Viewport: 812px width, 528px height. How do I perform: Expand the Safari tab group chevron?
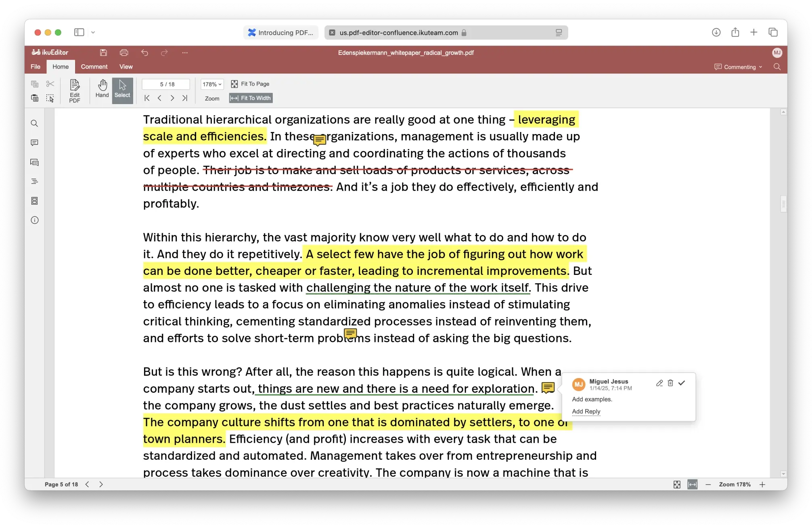pyautogui.click(x=93, y=32)
